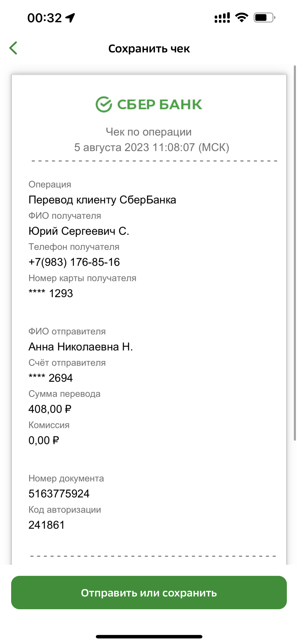
Task: Tap the location arrow in status bar
Action: coord(70,18)
